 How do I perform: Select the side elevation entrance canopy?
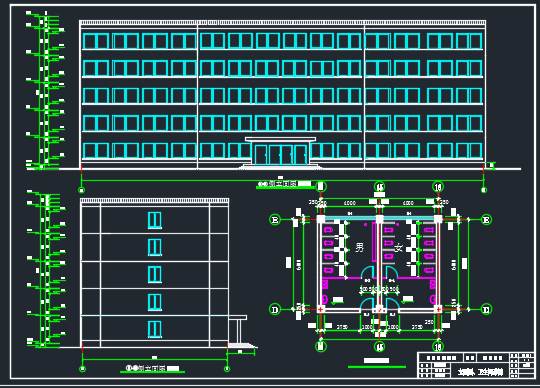pos(238,317)
